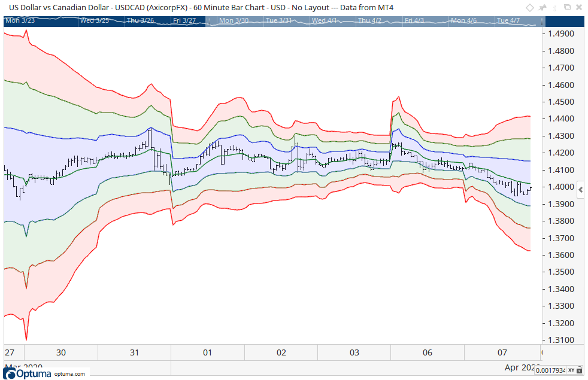Close the USDCAD chart with the X

[x=579, y=8]
